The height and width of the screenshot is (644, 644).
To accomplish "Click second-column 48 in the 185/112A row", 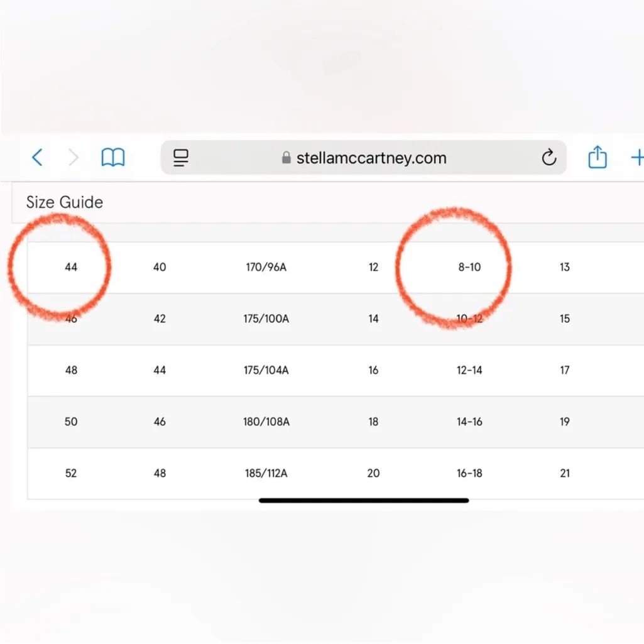I will (x=160, y=473).
